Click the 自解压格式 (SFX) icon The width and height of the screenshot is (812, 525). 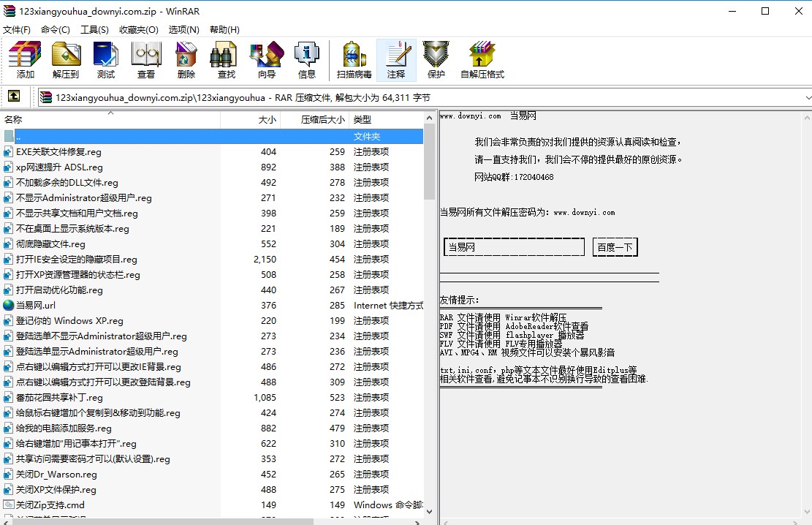pyautogui.click(x=480, y=58)
